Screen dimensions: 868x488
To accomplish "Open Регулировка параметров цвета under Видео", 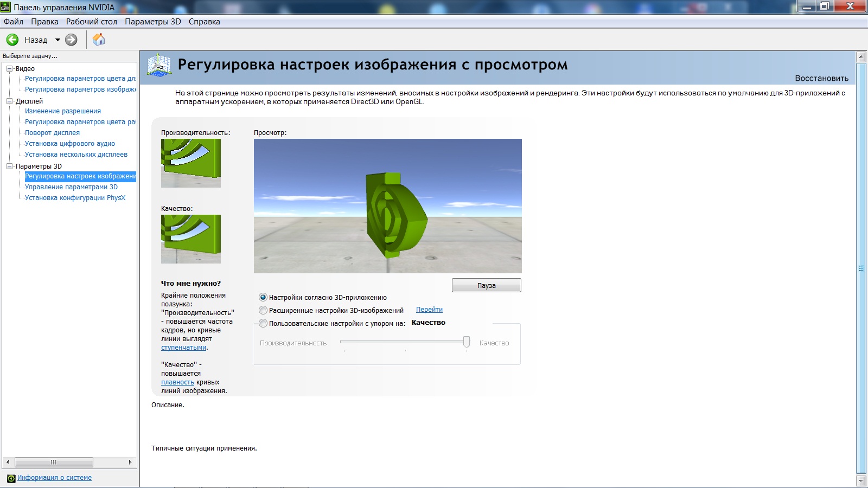I will (x=80, y=79).
